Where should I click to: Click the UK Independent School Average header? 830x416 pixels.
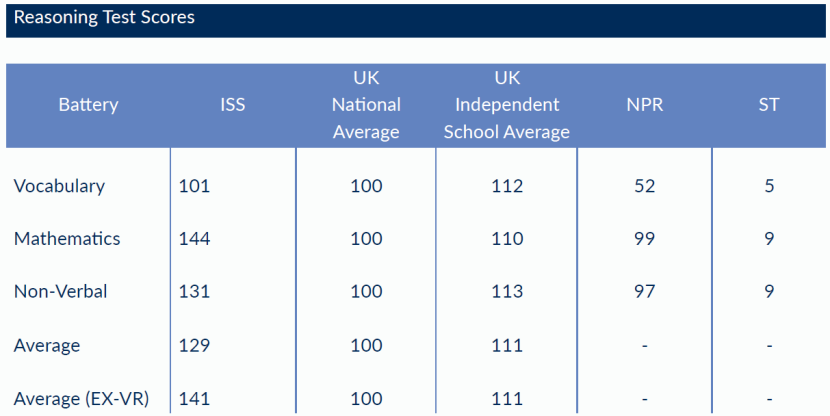507,105
